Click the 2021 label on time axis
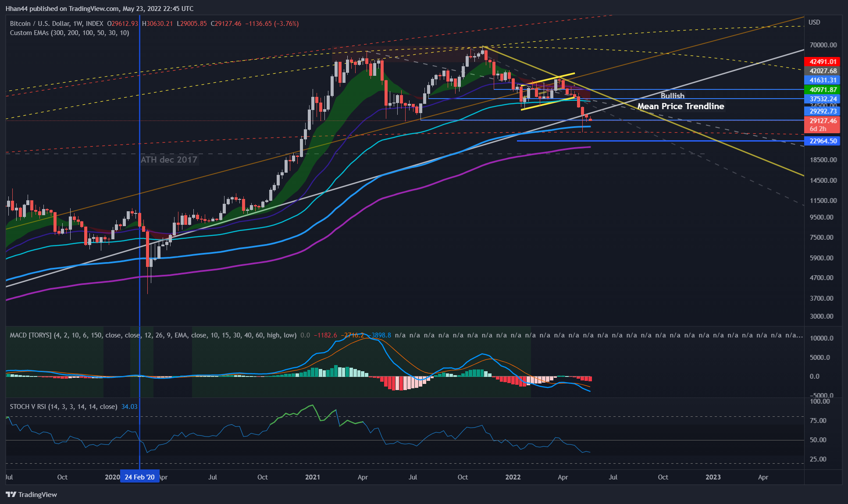This screenshot has width=848, height=504. point(313,477)
